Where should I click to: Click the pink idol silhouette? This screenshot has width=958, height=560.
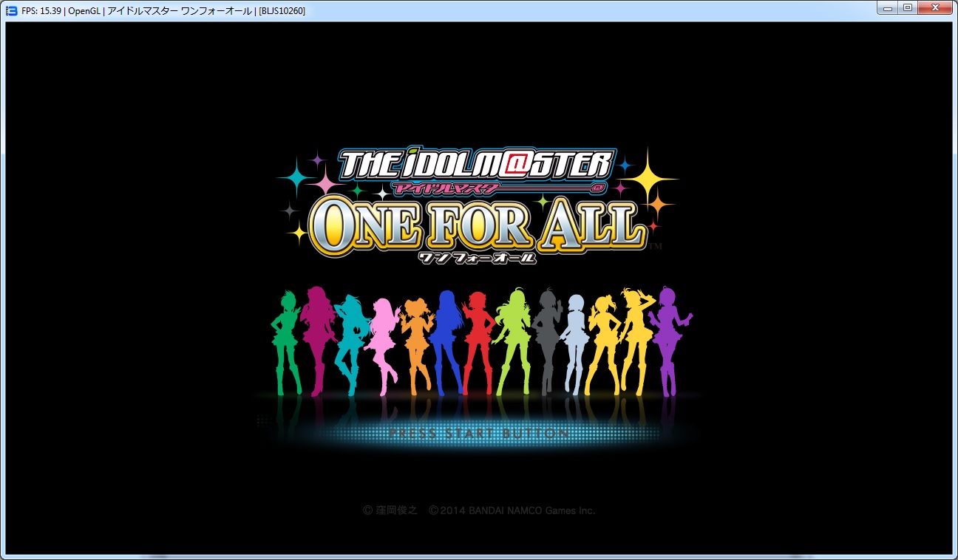(x=384, y=346)
